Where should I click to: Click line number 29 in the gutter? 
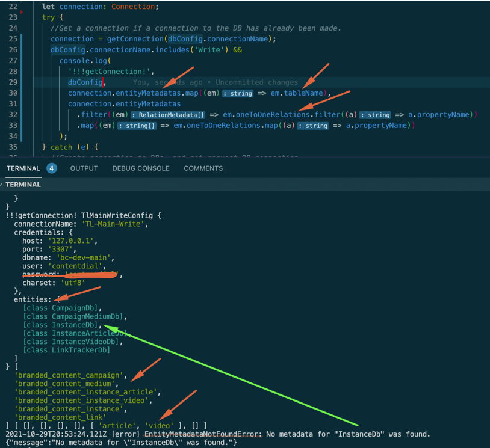[13, 82]
